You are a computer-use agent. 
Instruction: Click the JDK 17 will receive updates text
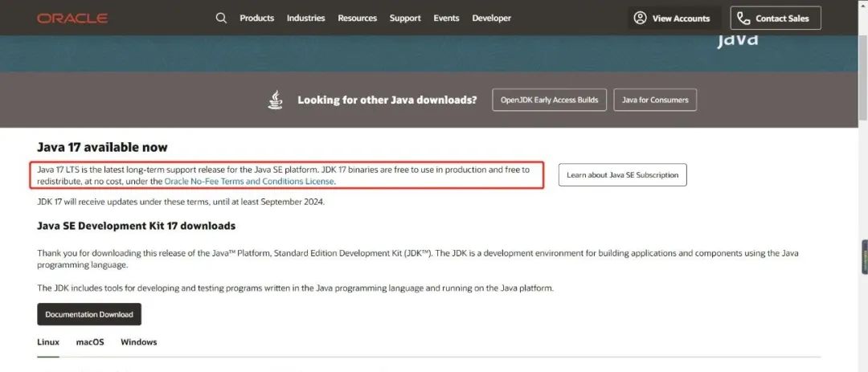(181, 202)
